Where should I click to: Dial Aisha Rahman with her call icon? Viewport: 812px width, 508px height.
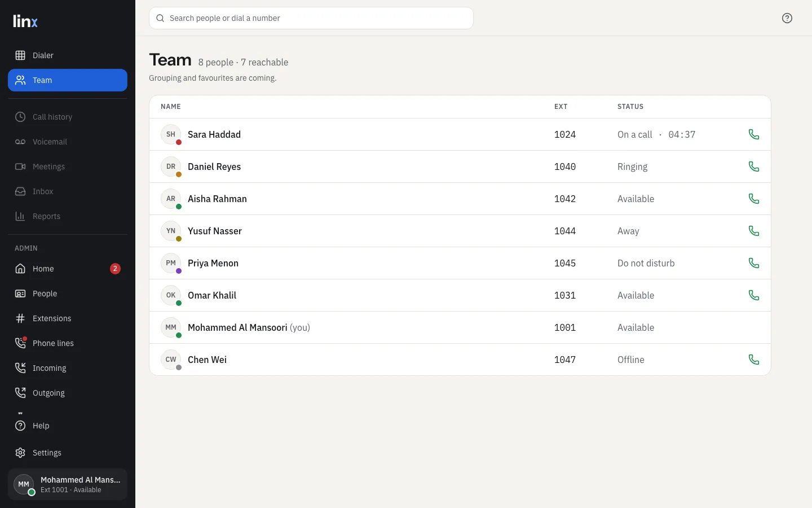754,199
